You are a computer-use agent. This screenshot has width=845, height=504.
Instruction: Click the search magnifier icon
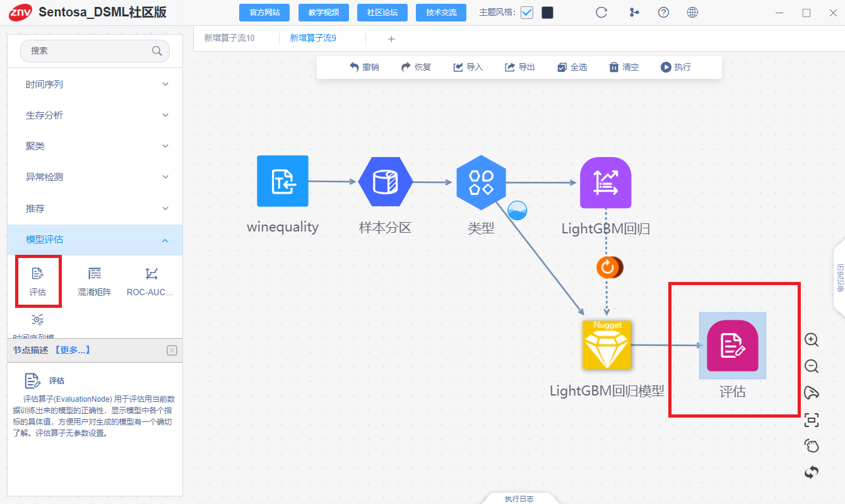[x=157, y=51]
